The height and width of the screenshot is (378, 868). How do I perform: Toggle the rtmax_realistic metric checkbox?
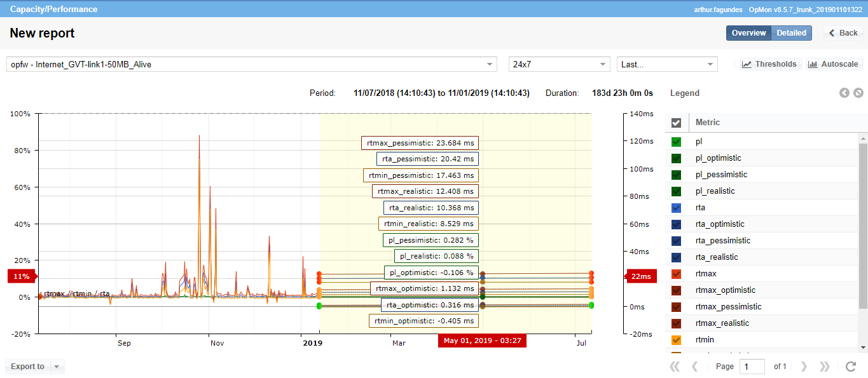677,323
